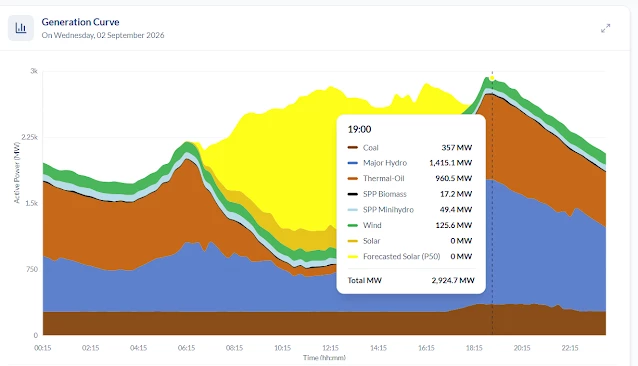Click the 08:15 x-axis tick label
This screenshot has width=638, height=366.
[x=234, y=348]
